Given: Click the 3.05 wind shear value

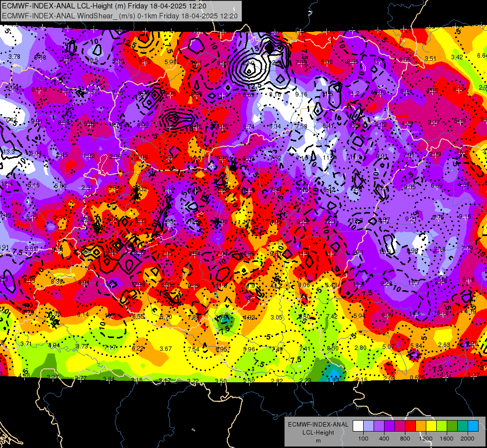Looking at the screenshot, I should pyautogui.click(x=277, y=317).
